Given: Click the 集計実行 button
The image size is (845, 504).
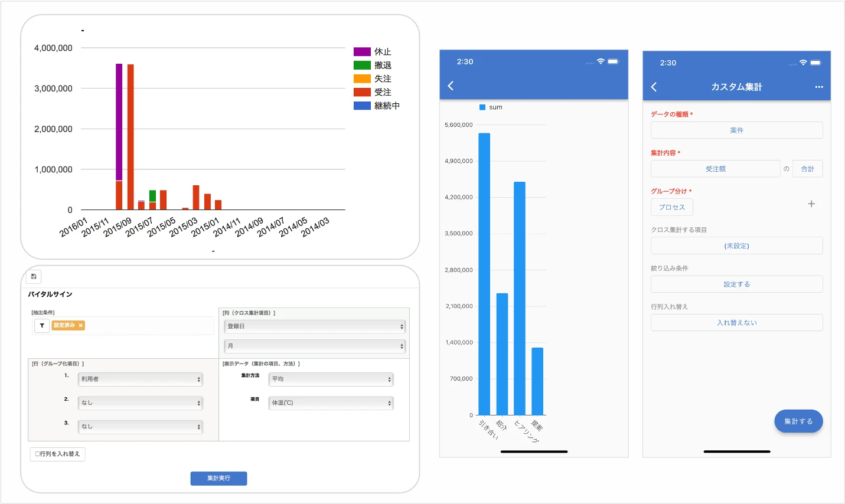Looking at the screenshot, I should 218,478.
